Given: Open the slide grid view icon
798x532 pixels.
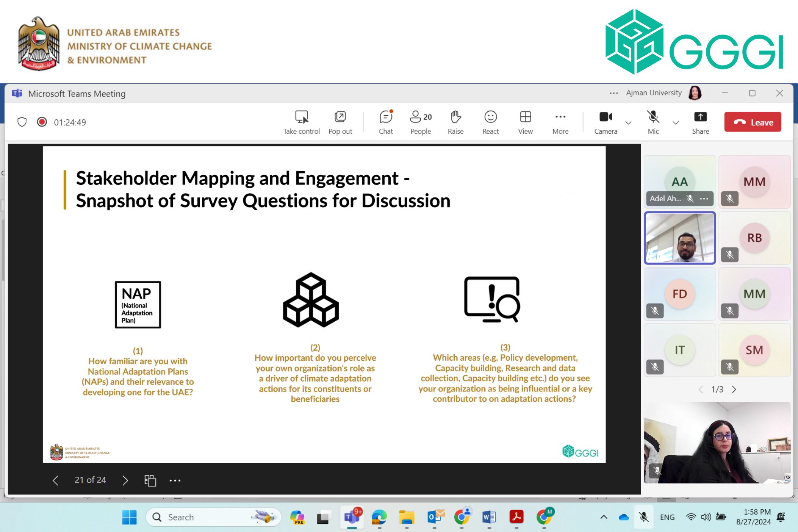Looking at the screenshot, I should (150, 480).
